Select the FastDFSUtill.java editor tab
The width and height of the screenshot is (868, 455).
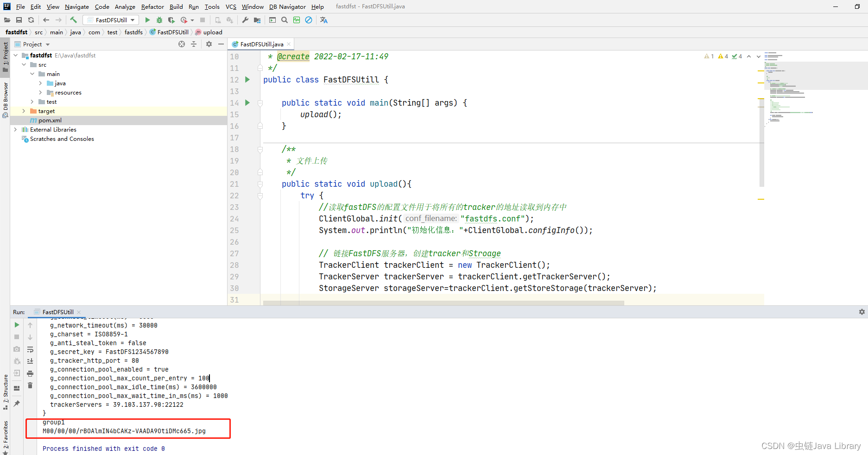[261, 44]
